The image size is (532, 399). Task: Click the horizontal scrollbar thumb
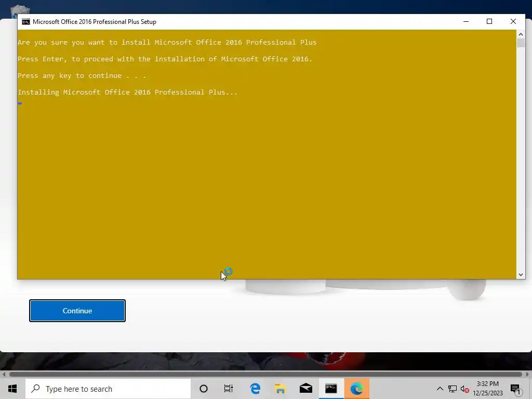point(265,374)
